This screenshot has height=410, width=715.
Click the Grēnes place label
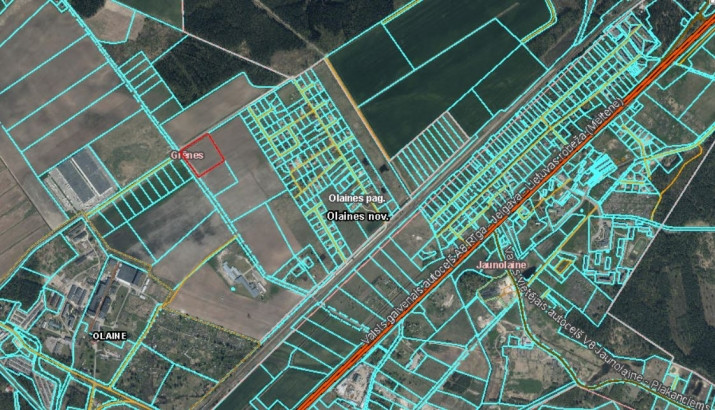click(187, 155)
